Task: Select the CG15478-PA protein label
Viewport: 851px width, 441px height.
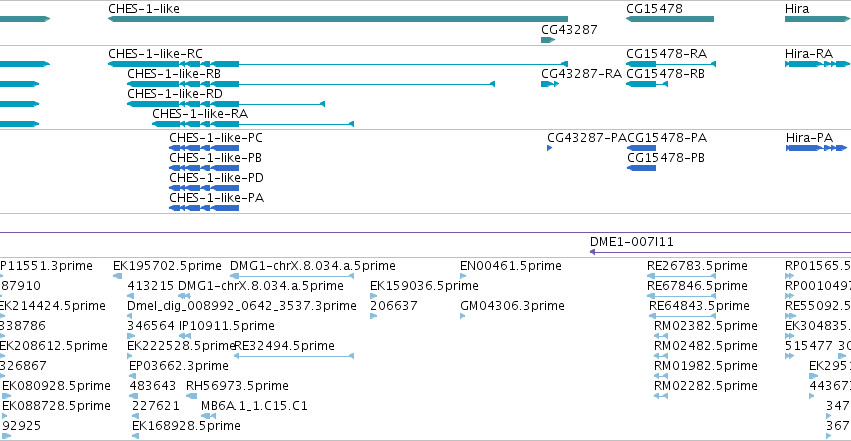Action: [667, 138]
